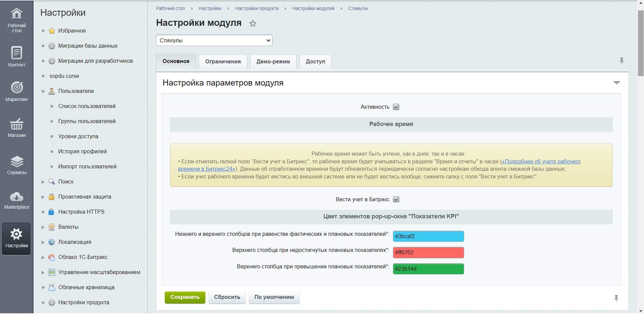
Task: Click the red #ff6762 color field
Action: [428, 253]
